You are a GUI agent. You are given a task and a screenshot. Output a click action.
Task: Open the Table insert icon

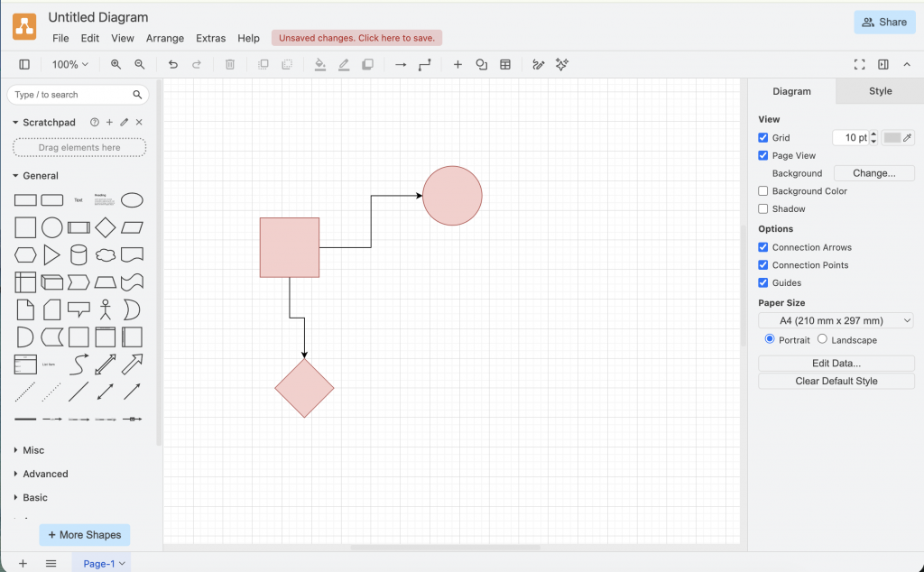point(505,64)
